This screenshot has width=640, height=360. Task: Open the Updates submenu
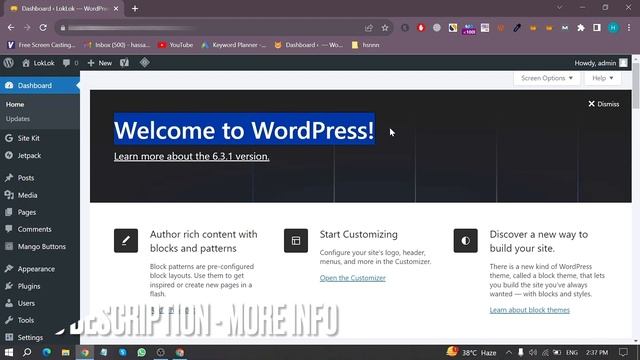(18, 119)
